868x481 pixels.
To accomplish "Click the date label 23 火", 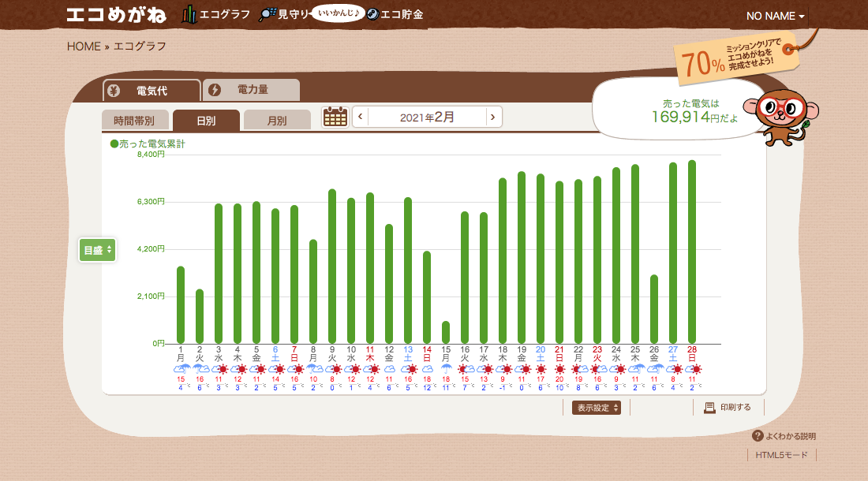I will coord(597,354).
